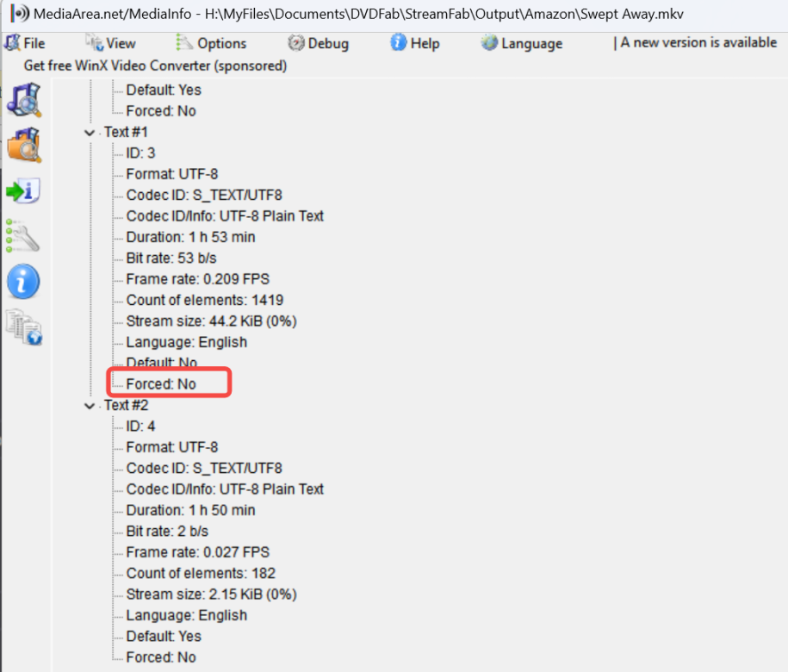Click the WinX Video Converter sponsored link

155,65
